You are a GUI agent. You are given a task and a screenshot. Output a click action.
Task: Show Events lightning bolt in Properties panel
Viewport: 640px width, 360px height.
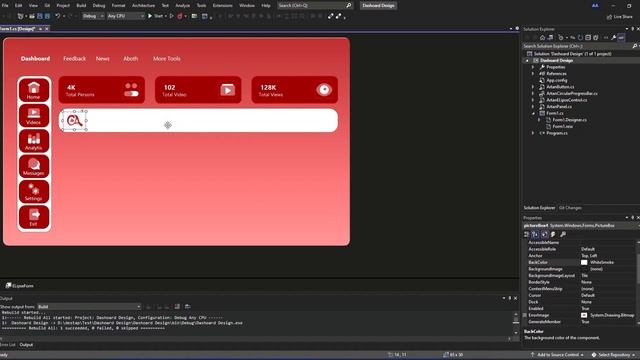(553, 234)
